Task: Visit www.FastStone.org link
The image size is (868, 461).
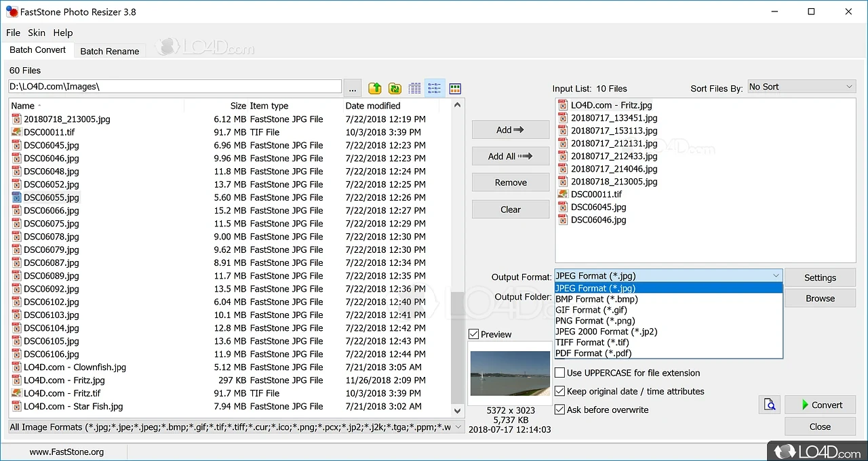Action: [66, 452]
